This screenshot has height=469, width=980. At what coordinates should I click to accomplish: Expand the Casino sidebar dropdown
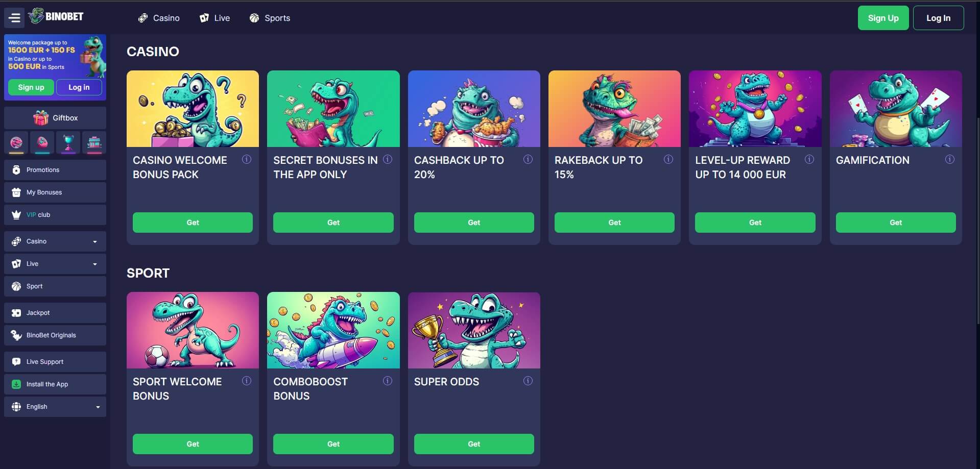[x=55, y=241]
